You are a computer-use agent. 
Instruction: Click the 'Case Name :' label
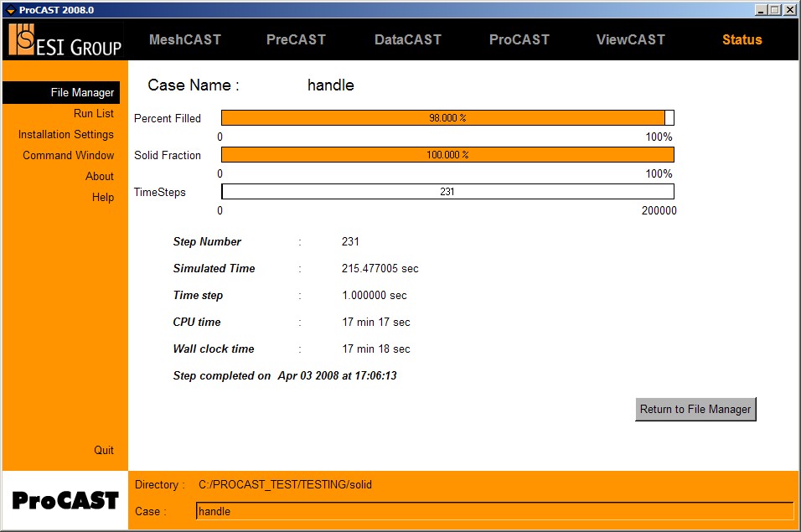click(x=194, y=85)
